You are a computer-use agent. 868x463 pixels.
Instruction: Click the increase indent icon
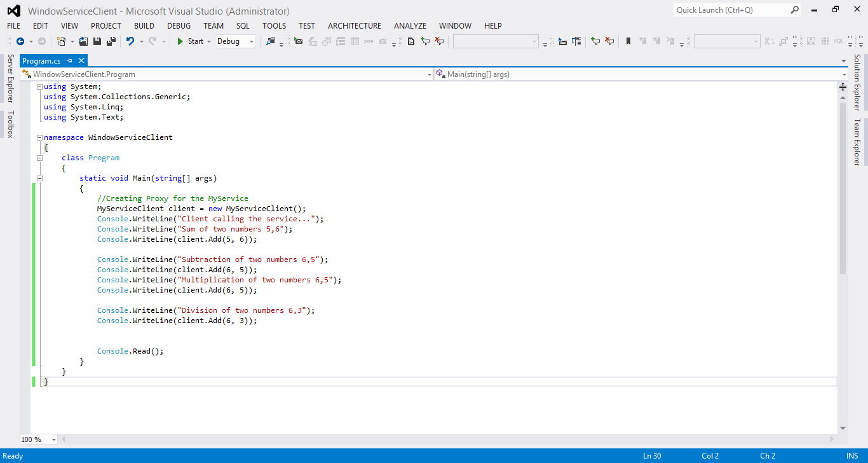click(576, 41)
